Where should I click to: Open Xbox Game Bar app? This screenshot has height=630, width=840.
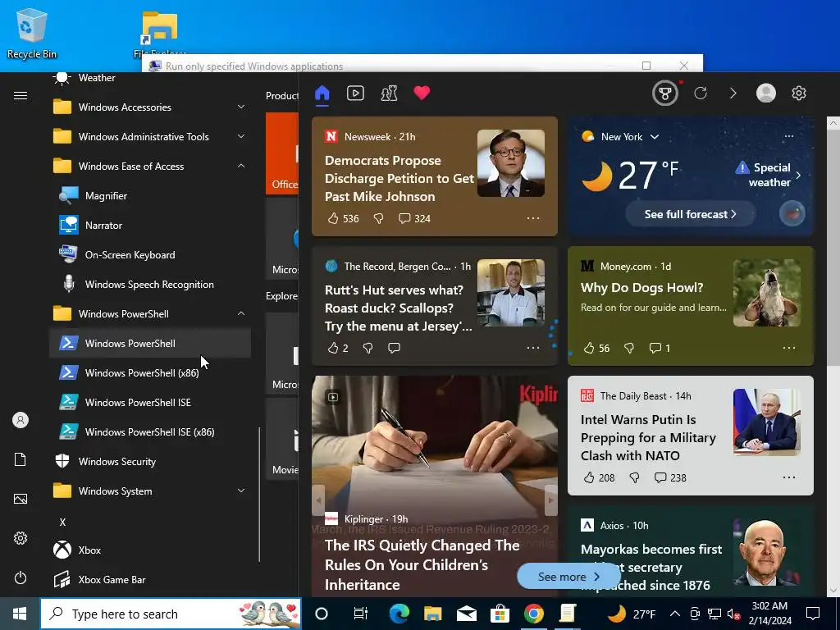(149, 580)
